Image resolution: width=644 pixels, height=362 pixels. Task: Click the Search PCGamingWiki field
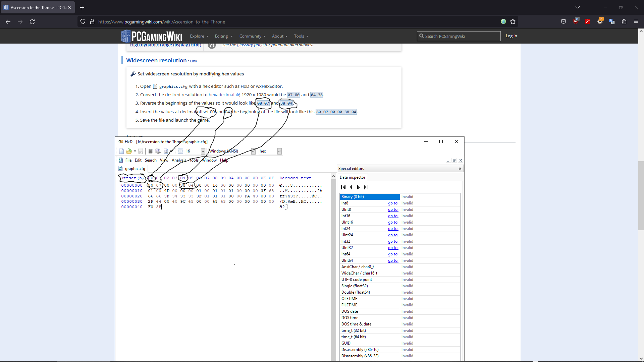[459, 36]
